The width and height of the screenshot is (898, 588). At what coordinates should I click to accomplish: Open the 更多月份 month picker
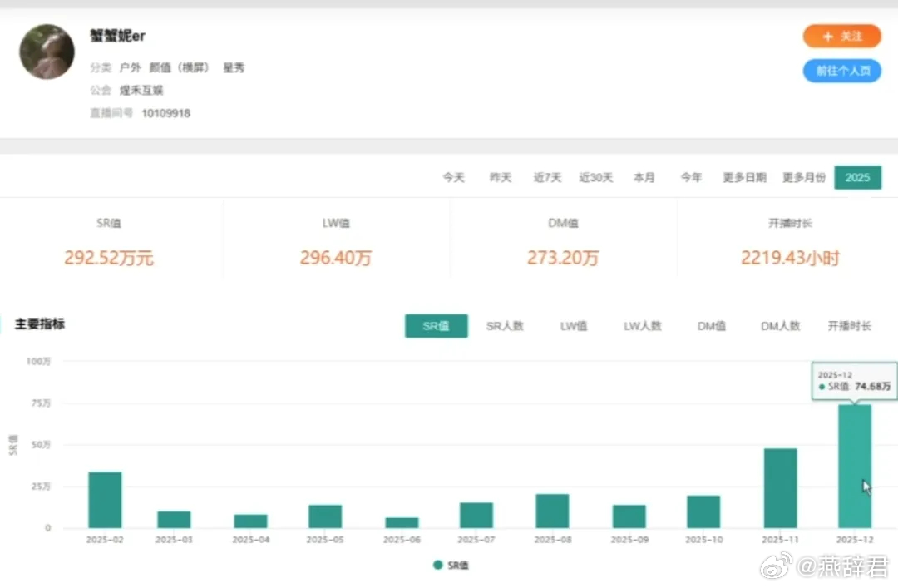click(x=803, y=177)
